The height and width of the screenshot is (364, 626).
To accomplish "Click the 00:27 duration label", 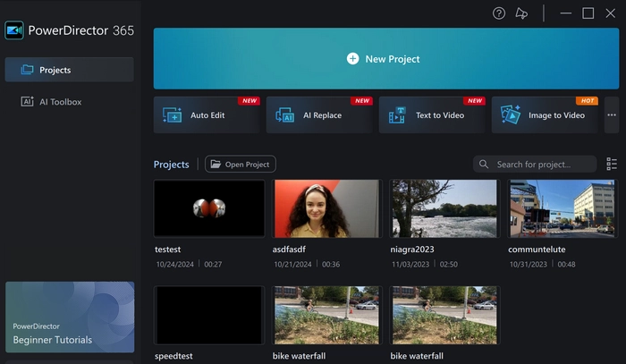I will [213, 264].
